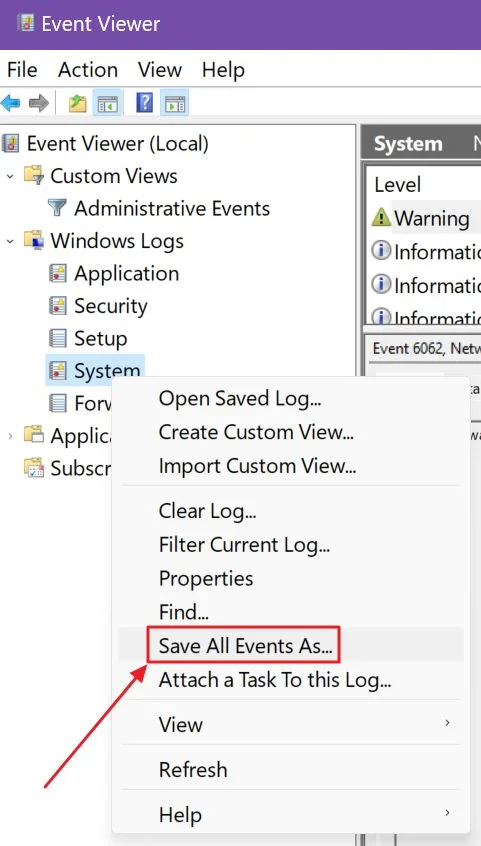The image size is (481, 846).
Task: Click the Subscriptions node icon
Action: [33, 468]
